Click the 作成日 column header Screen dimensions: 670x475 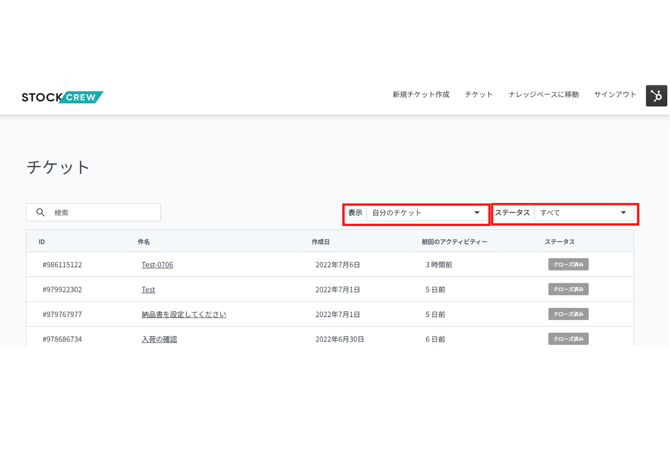click(320, 242)
